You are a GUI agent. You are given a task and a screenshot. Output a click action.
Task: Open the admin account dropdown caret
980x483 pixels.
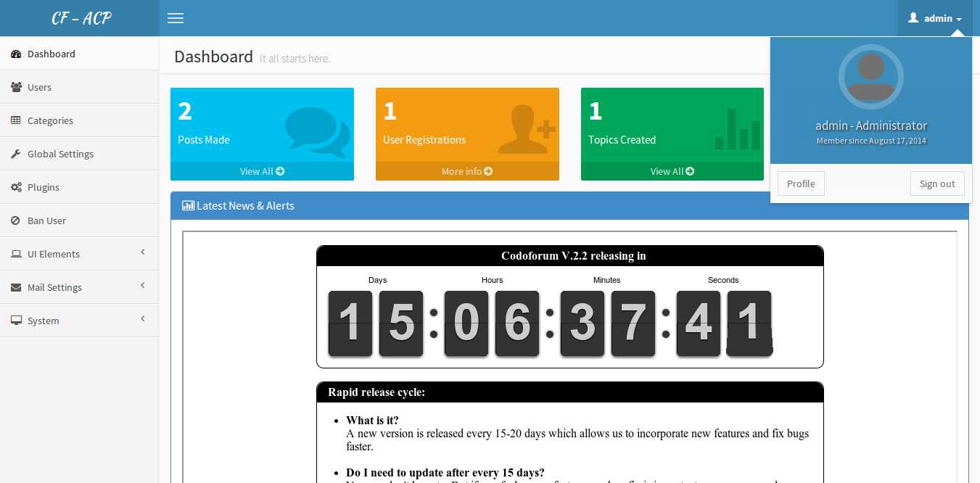tap(959, 20)
